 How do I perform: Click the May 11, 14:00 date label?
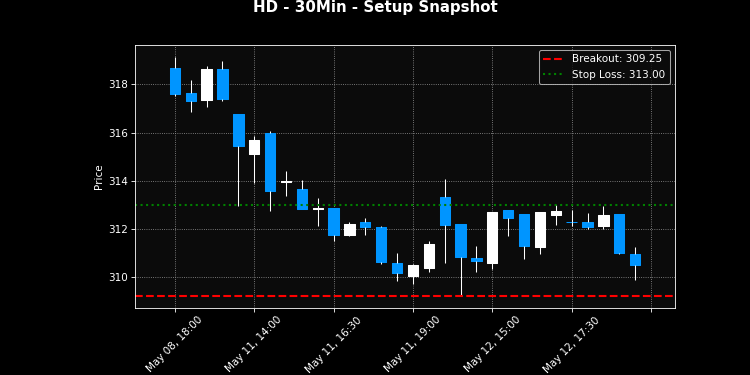[252, 343]
